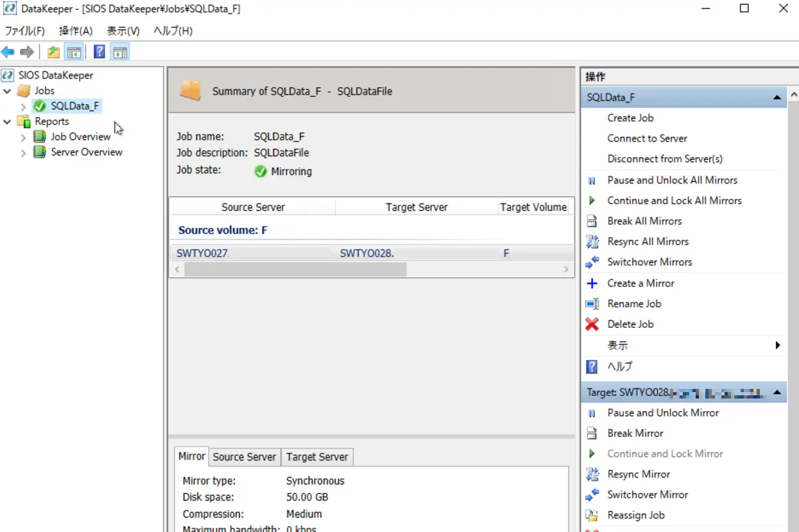
Task: Open help via blue question toolbar icon
Action: point(99,52)
